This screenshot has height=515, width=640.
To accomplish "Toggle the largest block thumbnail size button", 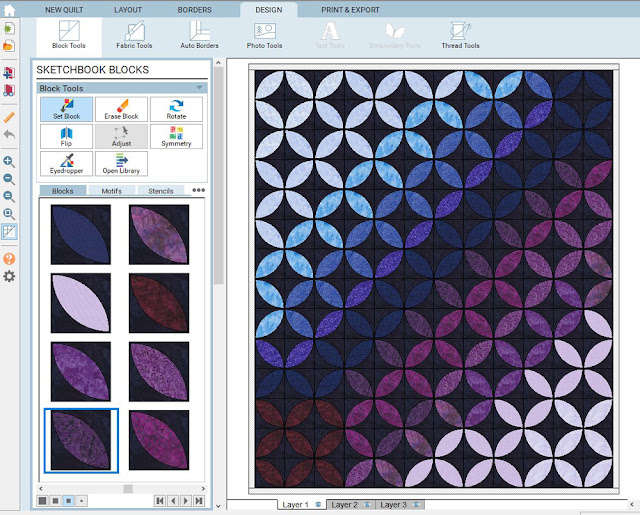I will 42,500.
